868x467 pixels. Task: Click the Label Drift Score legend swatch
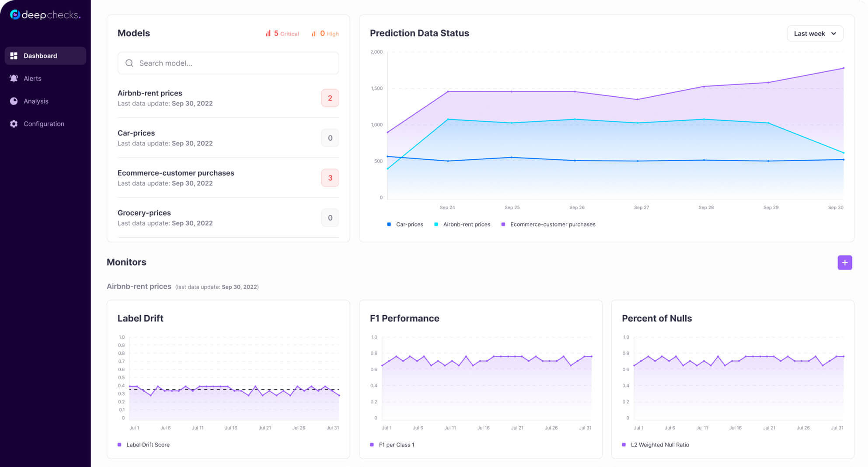(119, 445)
